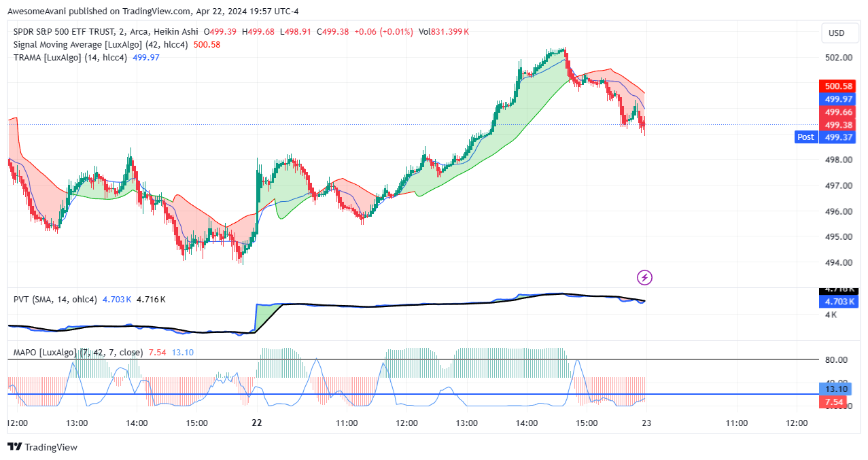Click the red 499.38 price scale tag
Image resolution: width=868 pixels, height=460 pixels.
tap(838, 125)
